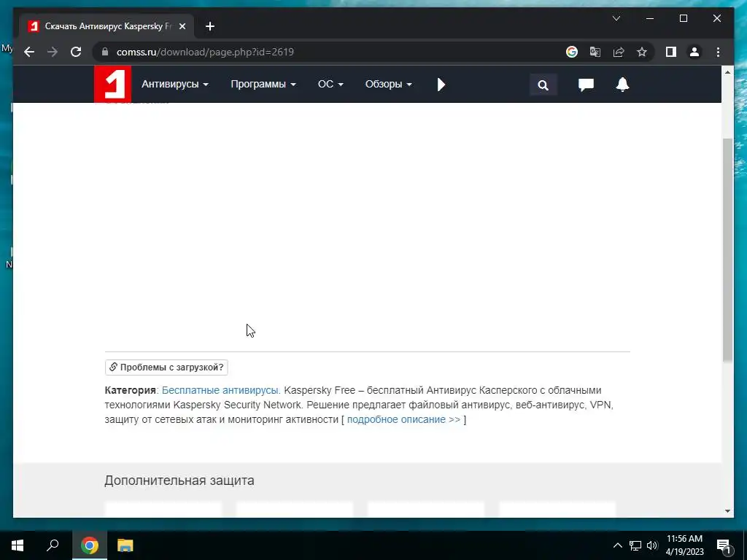Click the page vertical scrollbar thumb
The width and height of the screenshot is (747, 560).
727,250
